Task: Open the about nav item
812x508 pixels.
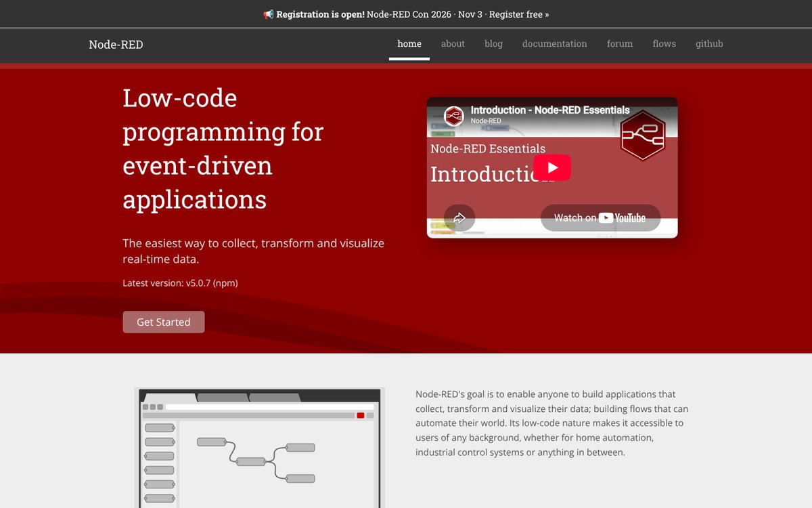Action: pos(453,44)
